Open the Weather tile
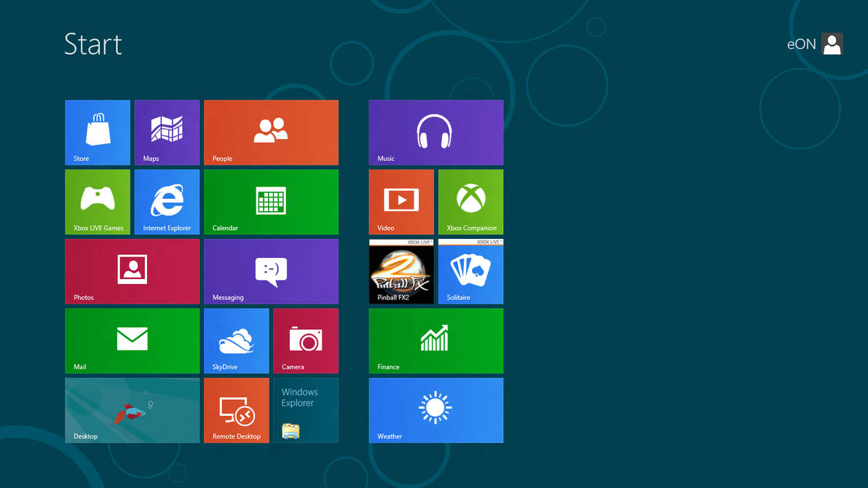 pyautogui.click(x=435, y=411)
